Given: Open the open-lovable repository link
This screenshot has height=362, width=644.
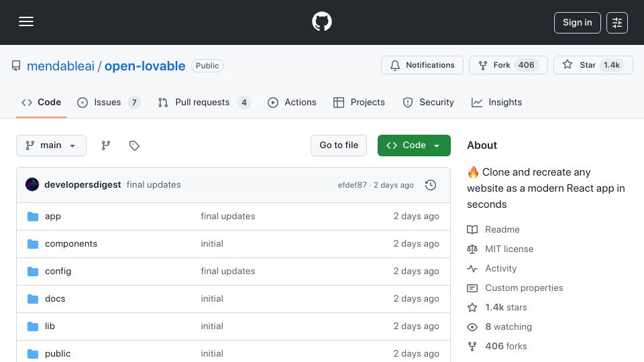Looking at the screenshot, I should [x=145, y=66].
